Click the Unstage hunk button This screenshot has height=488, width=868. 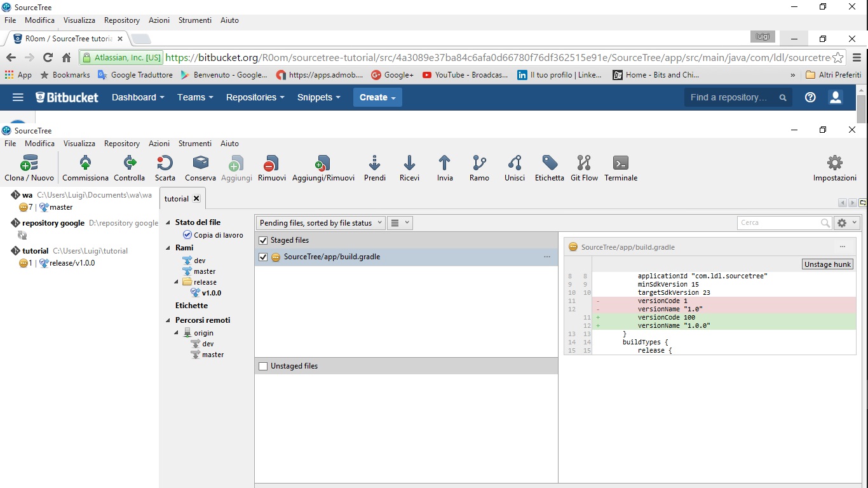(x=827, y=264)
